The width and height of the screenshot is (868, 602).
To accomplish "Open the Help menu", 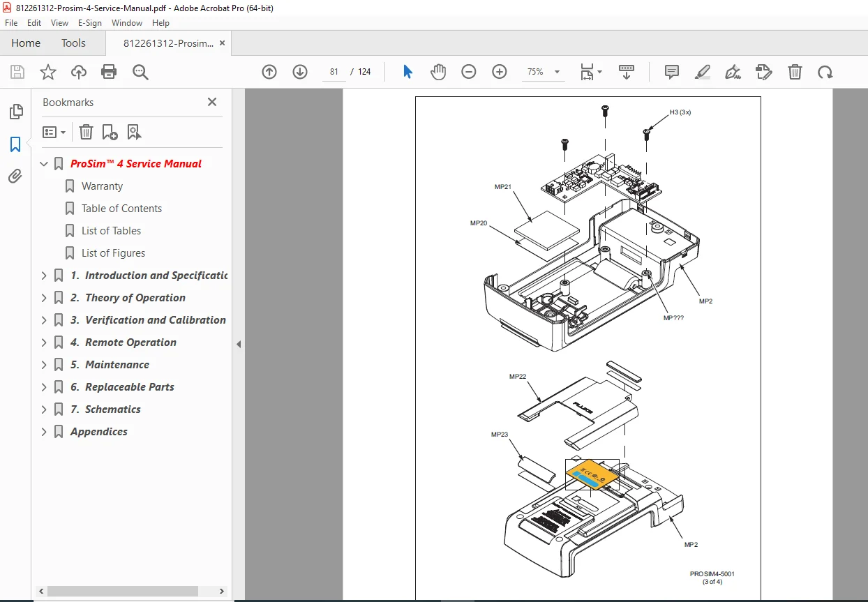I will tap(160, 23).
